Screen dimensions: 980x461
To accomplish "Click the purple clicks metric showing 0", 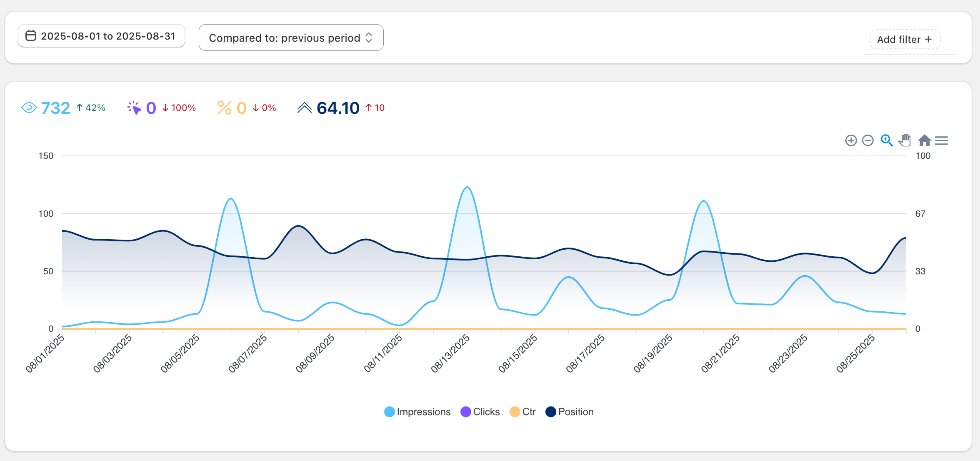I will coord(150,108).
